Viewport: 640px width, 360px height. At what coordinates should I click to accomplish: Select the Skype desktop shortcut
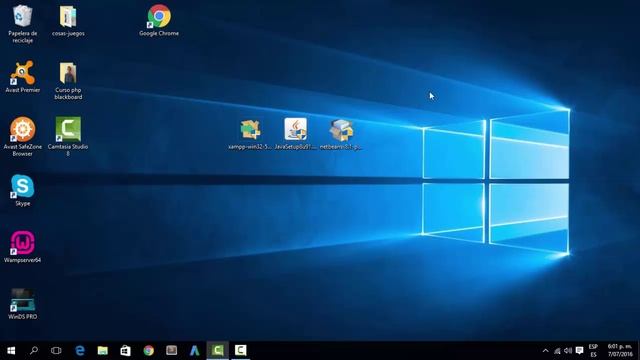click(x=22, y=190)
